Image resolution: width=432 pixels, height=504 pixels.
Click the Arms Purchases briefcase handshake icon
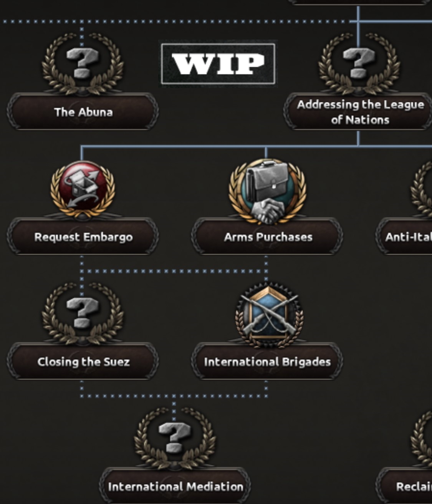267,191
